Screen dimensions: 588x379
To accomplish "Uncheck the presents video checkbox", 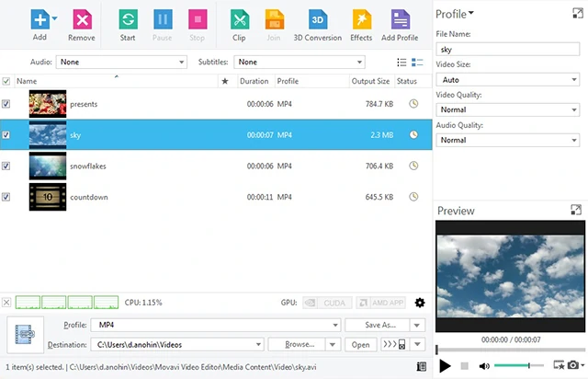I will coord(7,104).
